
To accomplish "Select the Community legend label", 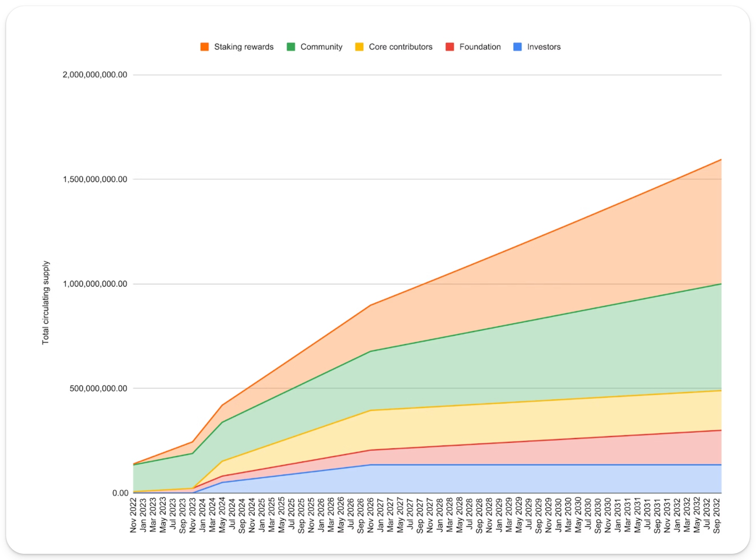I will tap(321, 47).
